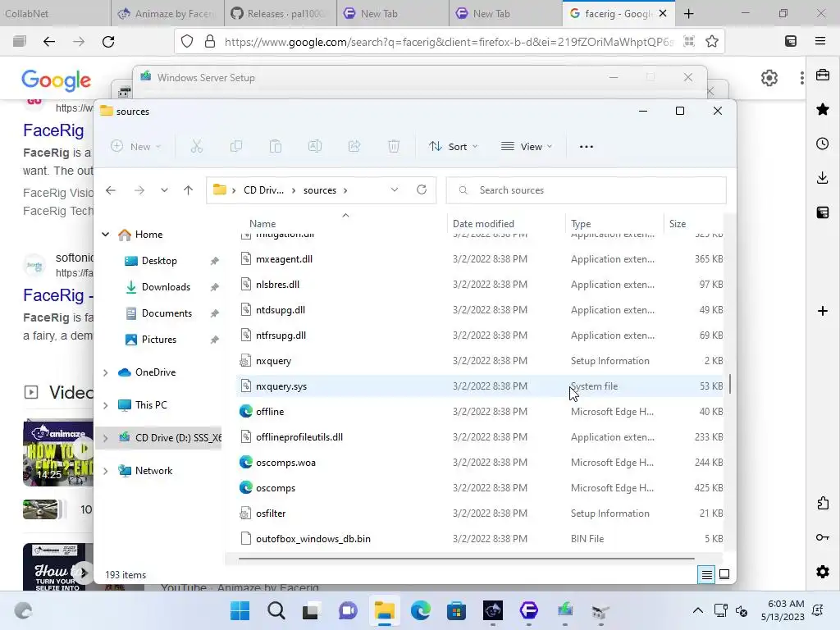The width and height of the screenshot is (840, 630).
Task: Expand the OneDrive tree node
Action: (x=106, y=372)
